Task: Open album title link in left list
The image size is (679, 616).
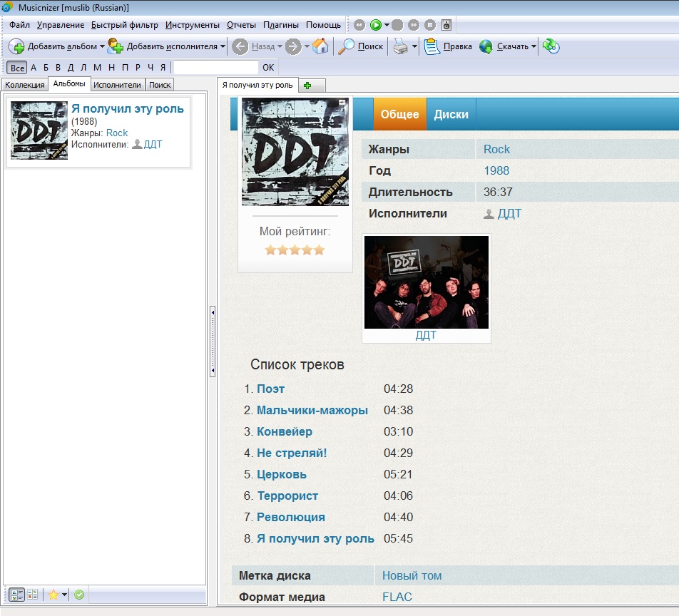Action: (x=127, y=108)
